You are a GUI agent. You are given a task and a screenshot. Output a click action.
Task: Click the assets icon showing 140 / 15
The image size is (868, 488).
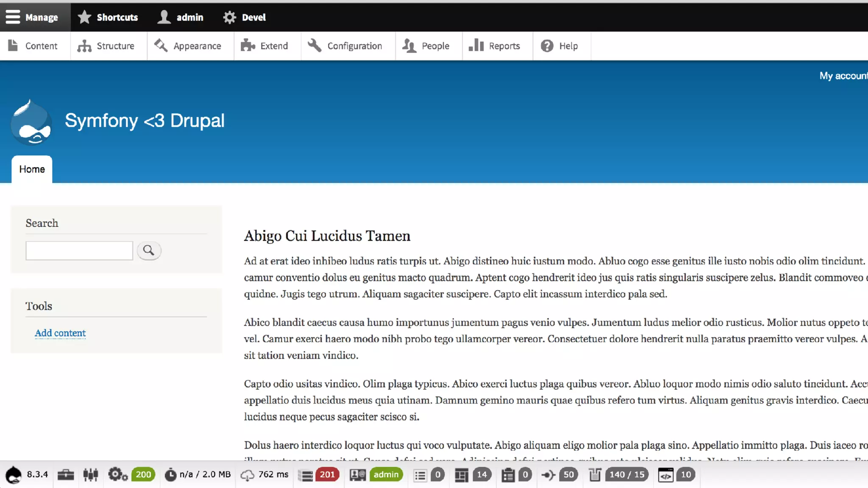coord(595,475)
